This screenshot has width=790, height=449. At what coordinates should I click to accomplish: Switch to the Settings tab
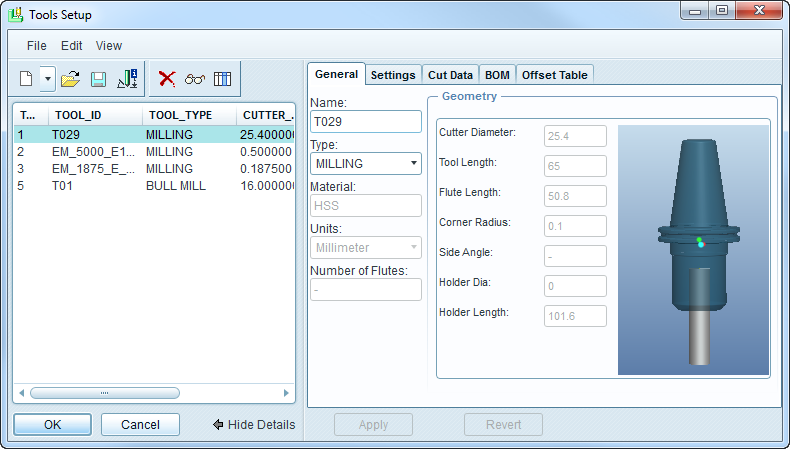393,75
